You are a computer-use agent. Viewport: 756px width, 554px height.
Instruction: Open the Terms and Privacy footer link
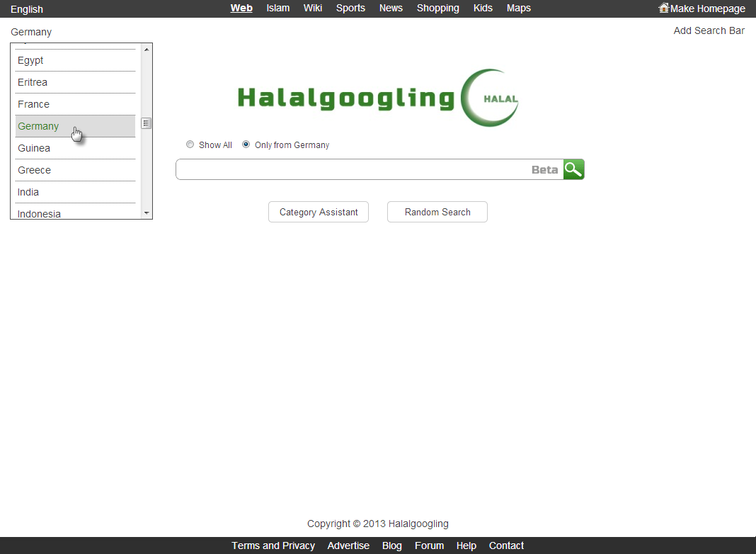(x=273, y=545)
